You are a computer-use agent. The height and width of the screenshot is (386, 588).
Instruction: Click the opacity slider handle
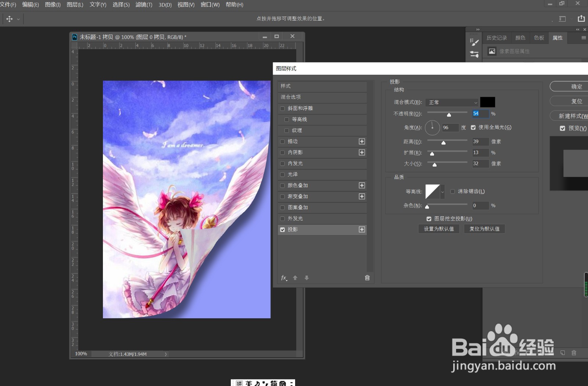[x=449, y=115]
